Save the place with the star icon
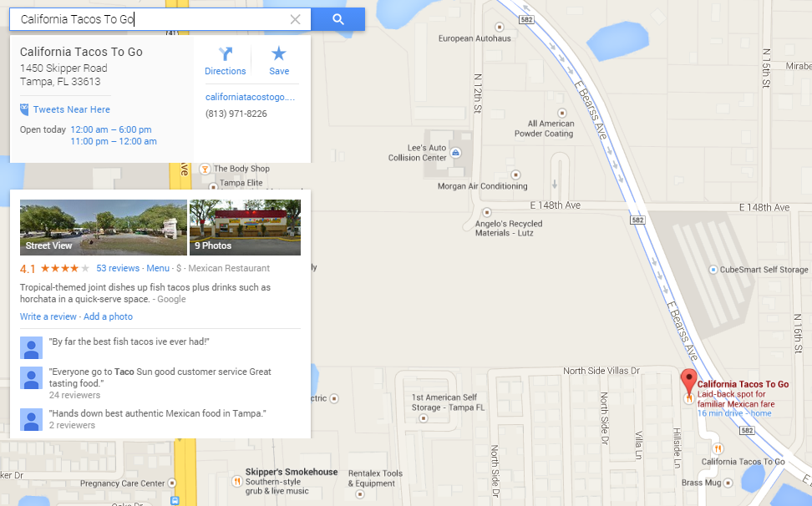The height and width of the screenshot is (506, 812). (279, 61)
